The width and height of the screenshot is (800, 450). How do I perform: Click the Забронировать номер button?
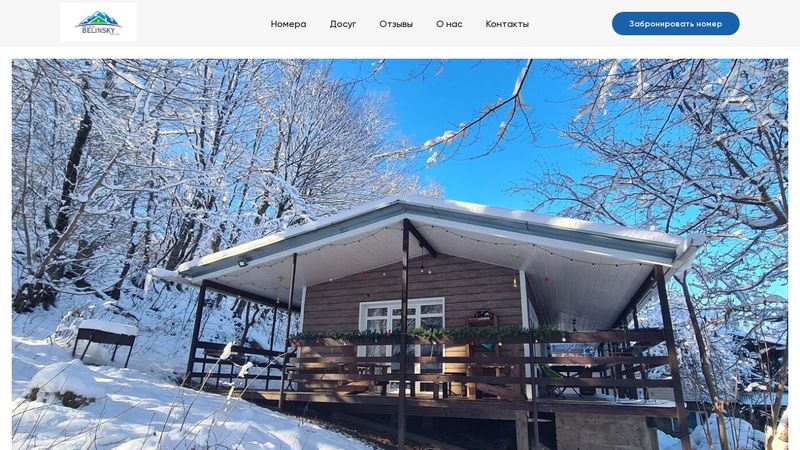click(676, 23)
